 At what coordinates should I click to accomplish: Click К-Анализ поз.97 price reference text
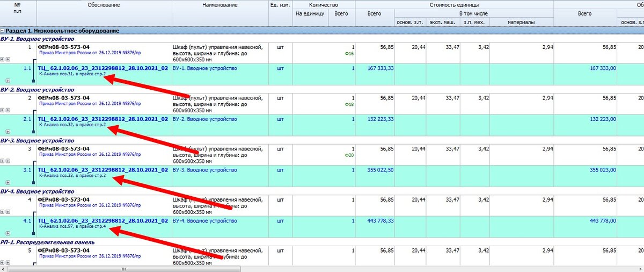pyautogui.click(x=72, y=227)
